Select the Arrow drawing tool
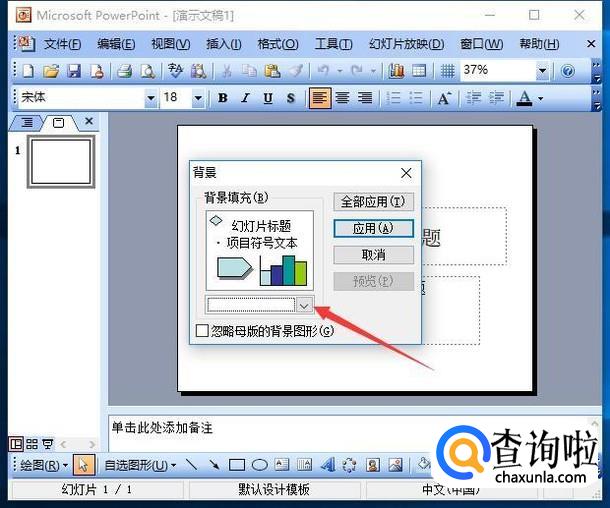 point(214,465)
